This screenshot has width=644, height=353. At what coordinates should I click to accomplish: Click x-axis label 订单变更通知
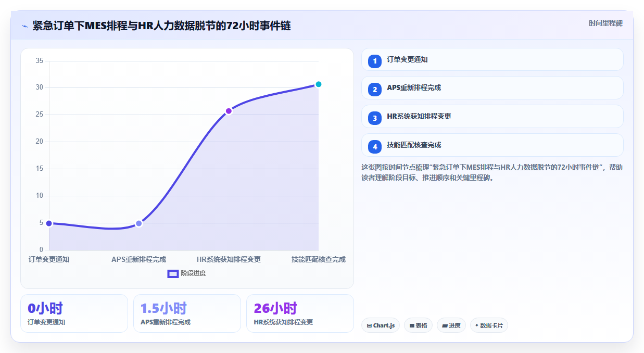(49, 259)
